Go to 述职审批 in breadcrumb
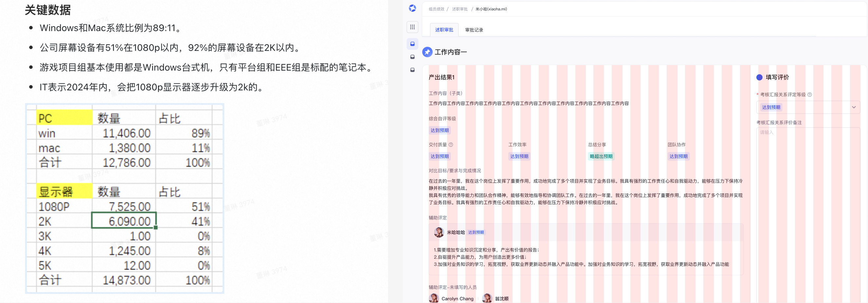This screenshot has height=303, width=868. point(460,9)
